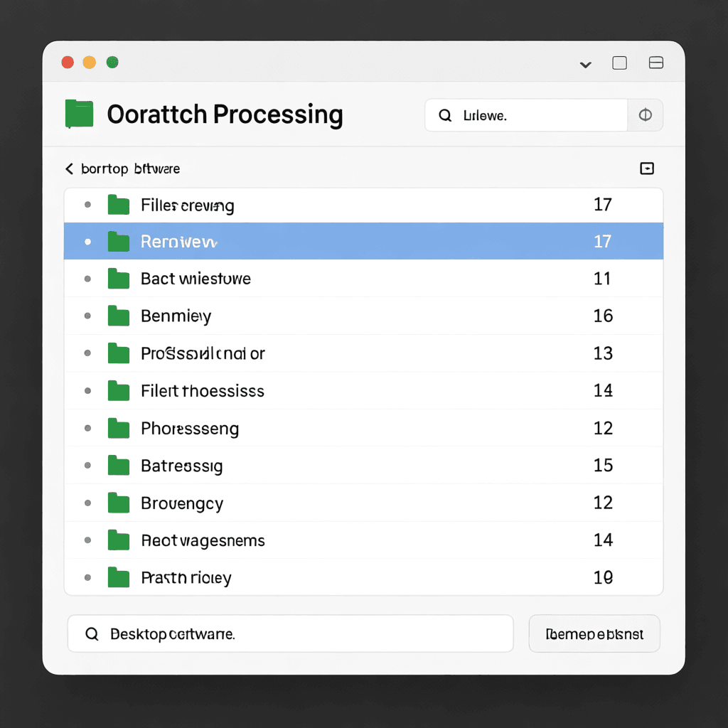Viewport: 728px width, 728px height.
Task: Click the folder icon in Bact wniestowe row
Action: (x=118, y=279)
